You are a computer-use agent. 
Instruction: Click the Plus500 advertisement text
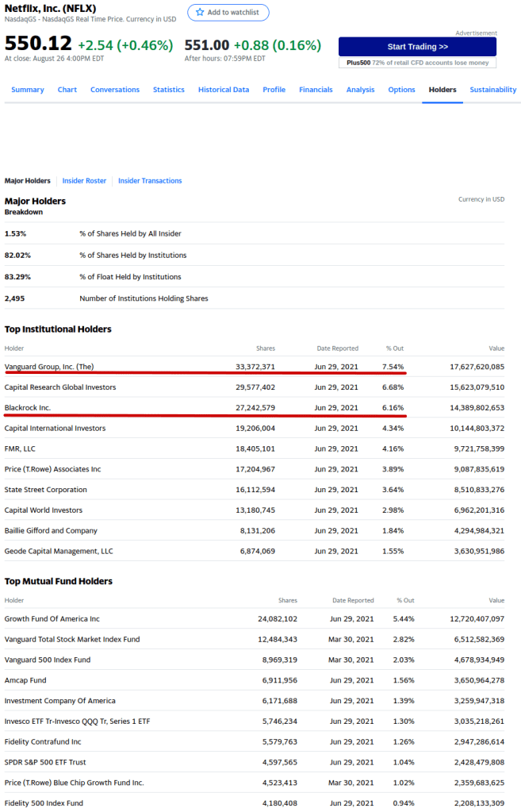[417, 63]
